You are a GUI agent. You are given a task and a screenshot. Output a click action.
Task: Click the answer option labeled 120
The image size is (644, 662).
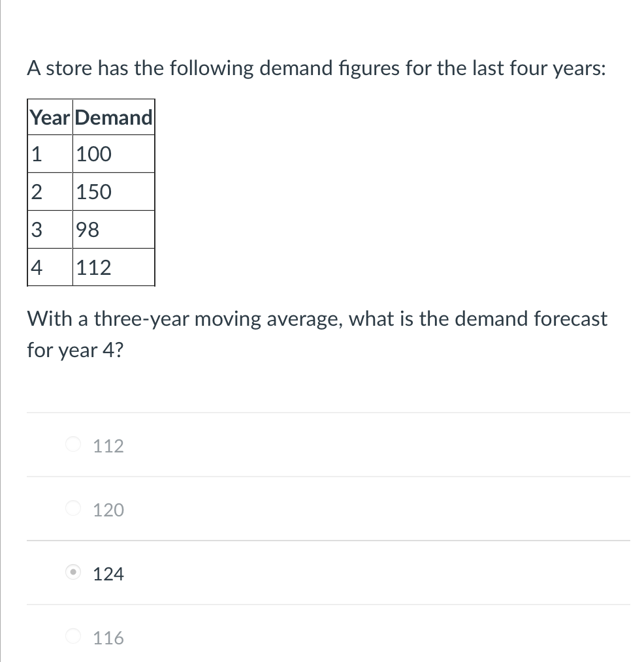tap(108, 510)
